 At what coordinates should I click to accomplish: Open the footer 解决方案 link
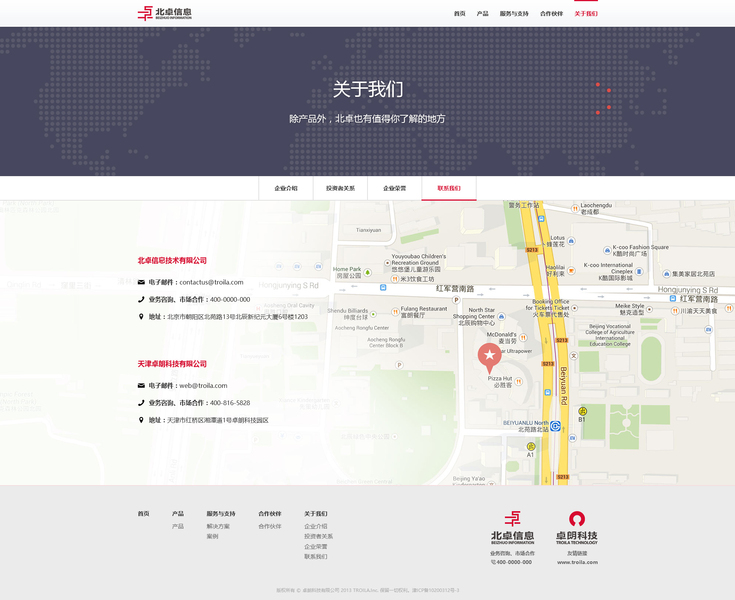click(218, 526)
